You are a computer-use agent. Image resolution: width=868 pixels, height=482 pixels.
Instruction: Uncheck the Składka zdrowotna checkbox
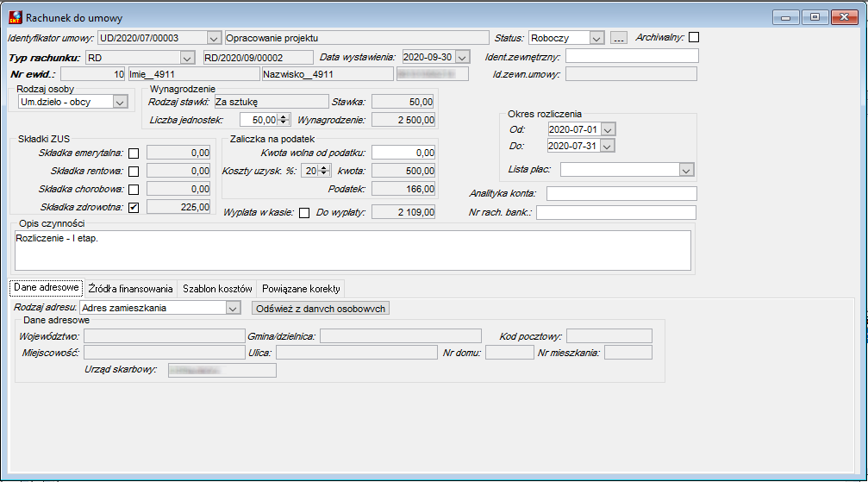click(x=134, y=208)
